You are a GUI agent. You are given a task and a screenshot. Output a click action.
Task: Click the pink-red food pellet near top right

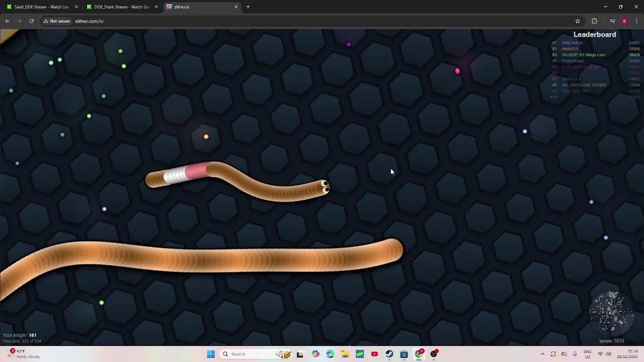point(457,71)
